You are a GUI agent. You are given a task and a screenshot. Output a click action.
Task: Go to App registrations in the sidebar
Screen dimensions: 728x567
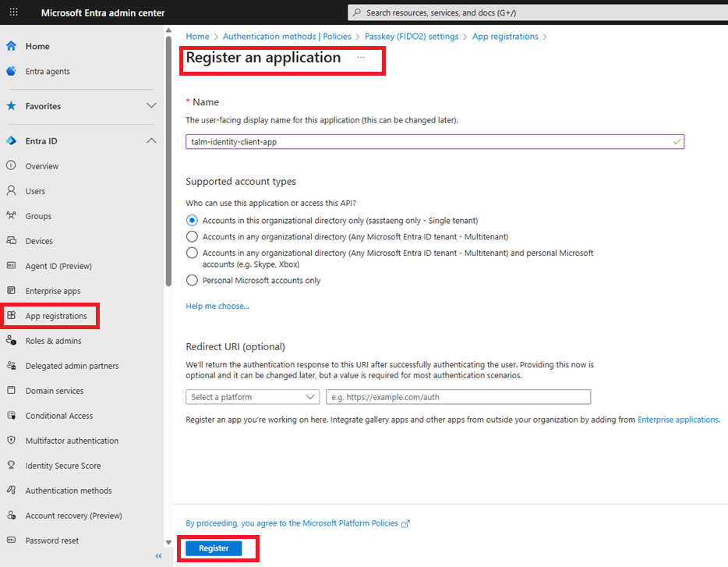coord(51,315)
